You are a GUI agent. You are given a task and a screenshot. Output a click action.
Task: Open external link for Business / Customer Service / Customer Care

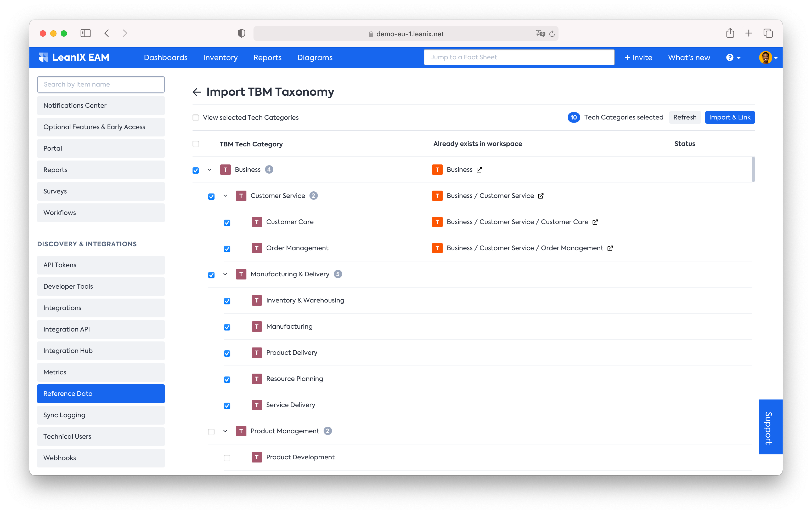595,222
